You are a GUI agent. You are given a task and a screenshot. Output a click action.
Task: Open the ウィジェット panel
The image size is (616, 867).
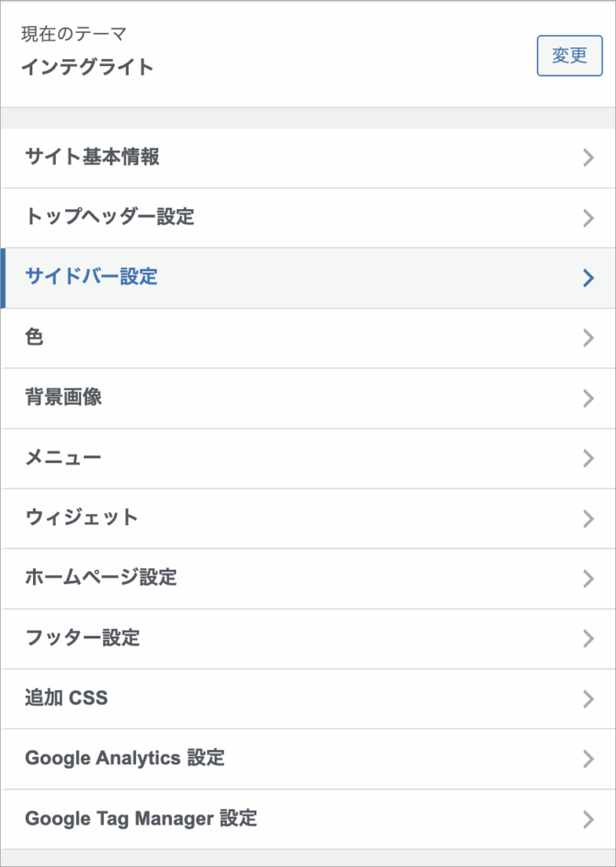[81, 517]
